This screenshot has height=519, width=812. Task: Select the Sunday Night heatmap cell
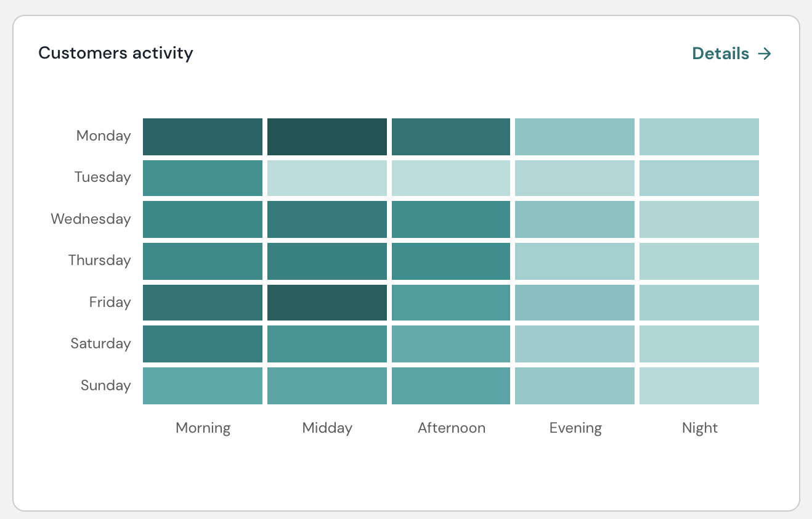point(699,386)
